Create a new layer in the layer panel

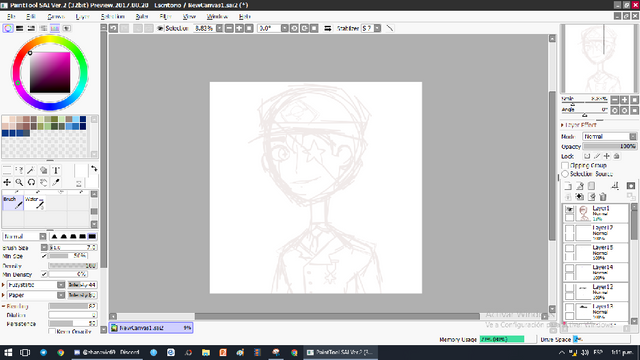[568, 186]
